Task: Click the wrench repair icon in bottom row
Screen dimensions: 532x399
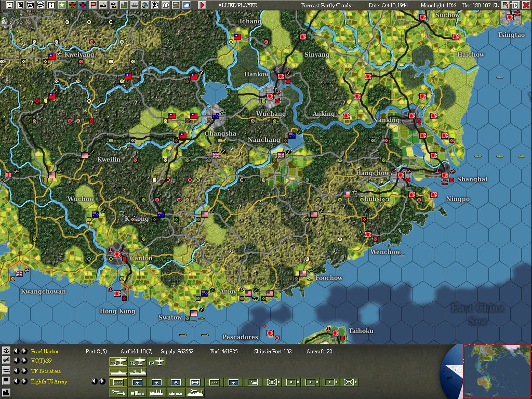Action: [x=118, y=393]
